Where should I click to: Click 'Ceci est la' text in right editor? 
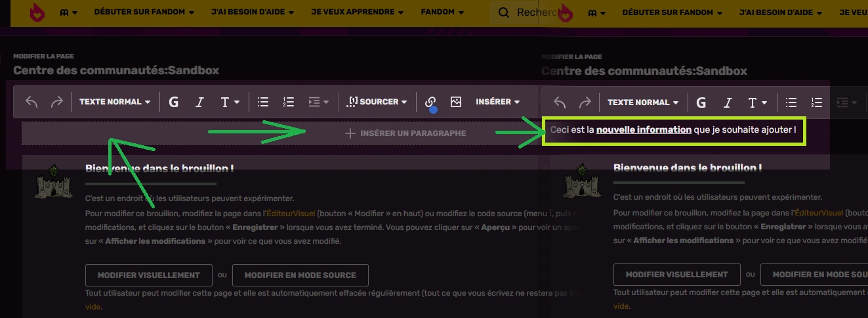[572, 130]
